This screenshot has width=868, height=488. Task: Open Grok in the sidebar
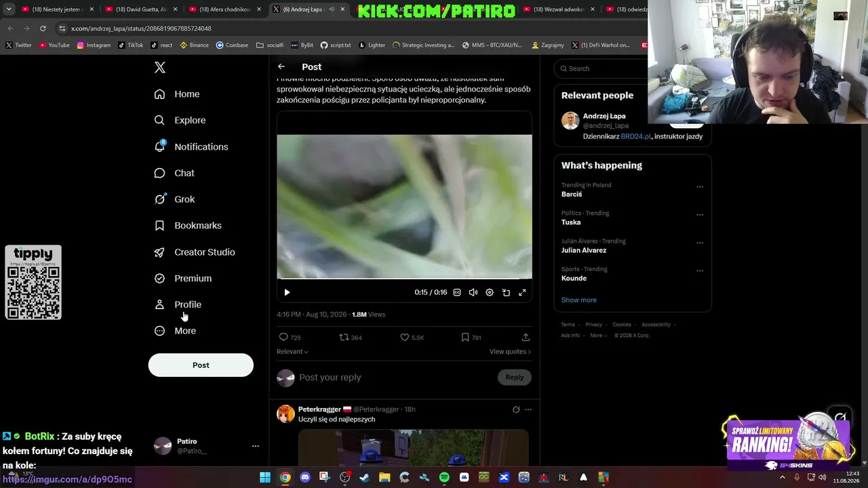pos(174,199)
